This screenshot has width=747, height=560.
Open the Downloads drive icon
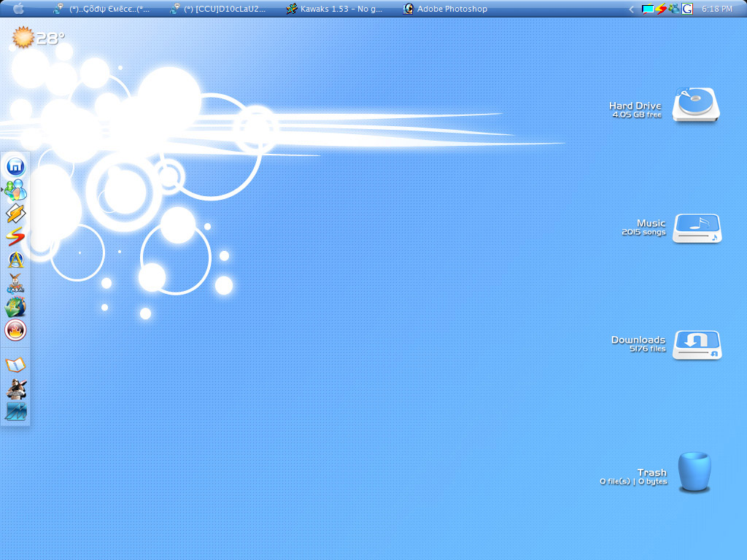click(697, 344)
